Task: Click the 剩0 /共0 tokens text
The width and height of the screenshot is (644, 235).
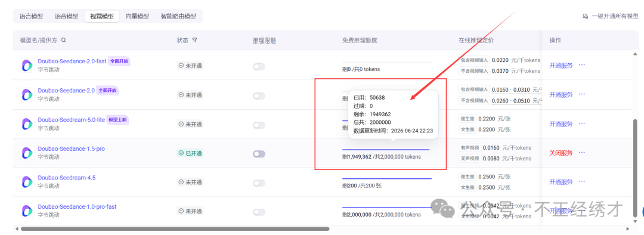Action: (x=361, y=69)
